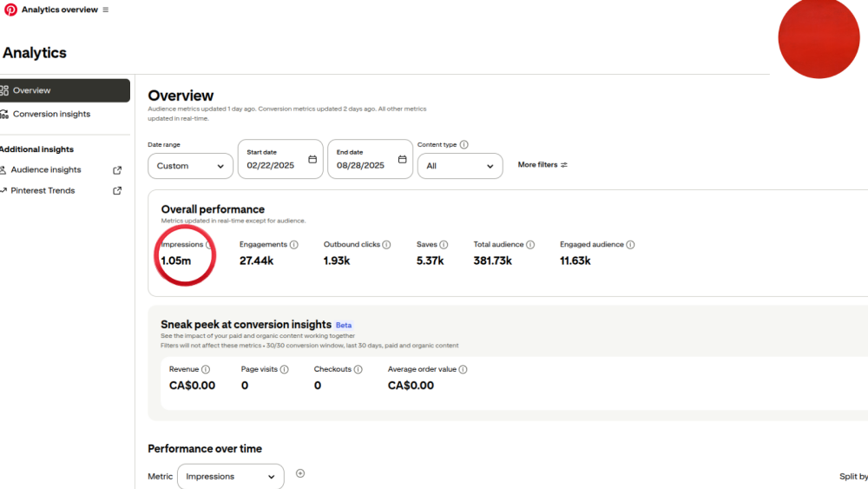Click the info icon beside Total audience
868x489 pixels.
click(530, 245)
